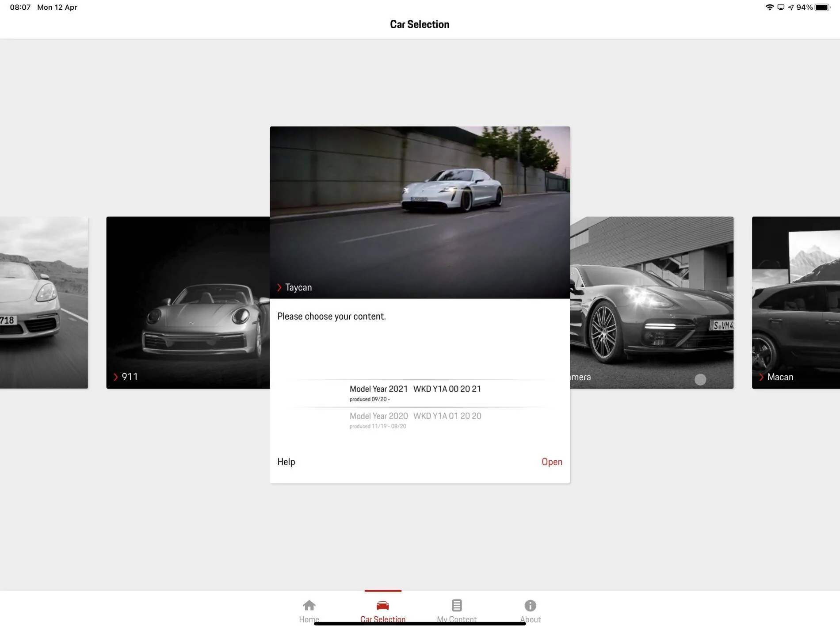Go to the About tab

pos(530,611)
